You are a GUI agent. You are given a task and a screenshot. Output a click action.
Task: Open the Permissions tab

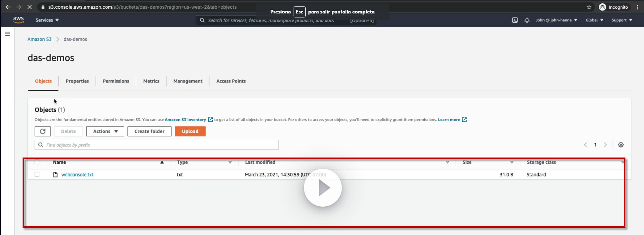(x=116, y=81)
